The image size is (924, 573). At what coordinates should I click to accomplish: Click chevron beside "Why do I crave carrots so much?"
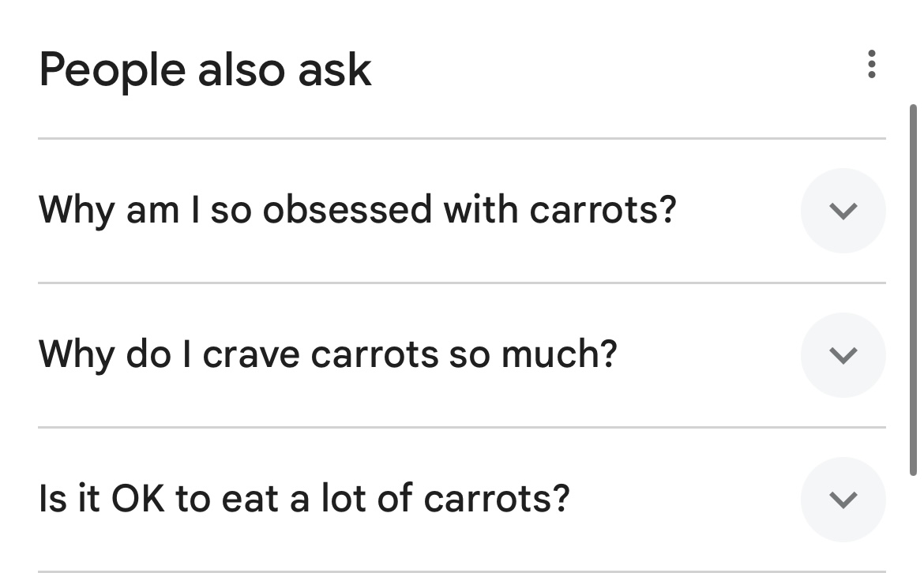(843, 355)
